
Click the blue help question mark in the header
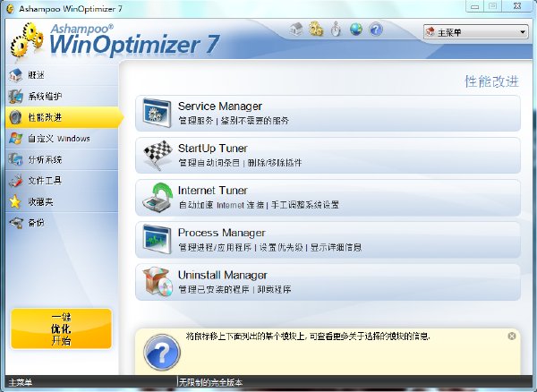pyautogui.click(x=376, y=30)
